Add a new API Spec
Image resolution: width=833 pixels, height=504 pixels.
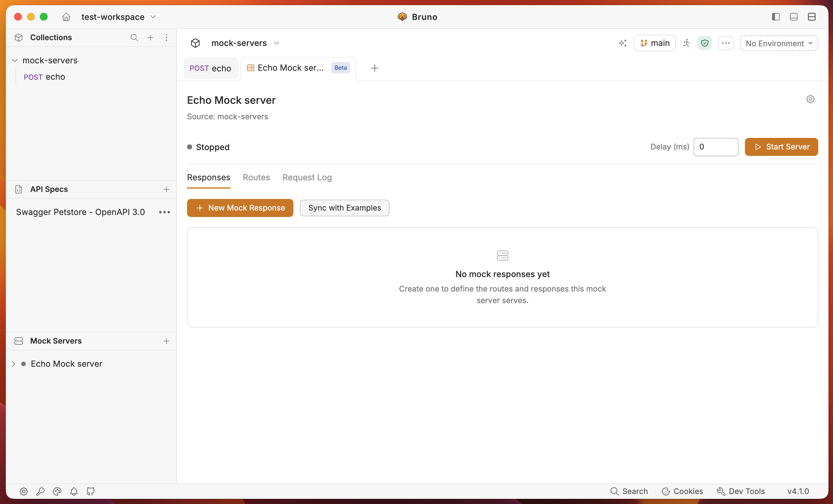click(166, 189)
